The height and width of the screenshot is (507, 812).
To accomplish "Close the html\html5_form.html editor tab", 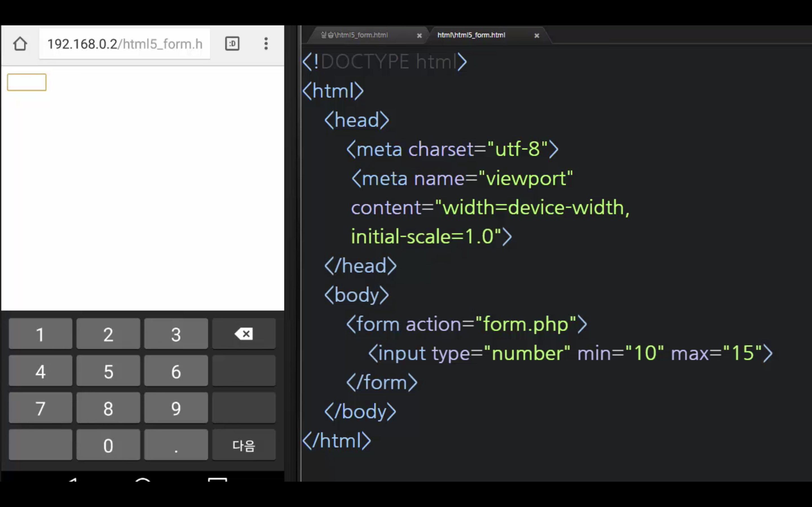I will point(537,35).
